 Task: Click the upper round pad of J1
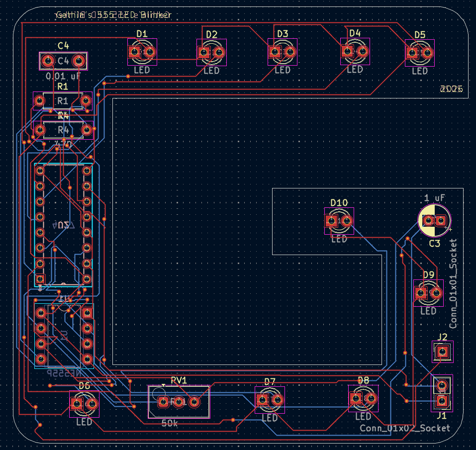click(x=442, y=386)
